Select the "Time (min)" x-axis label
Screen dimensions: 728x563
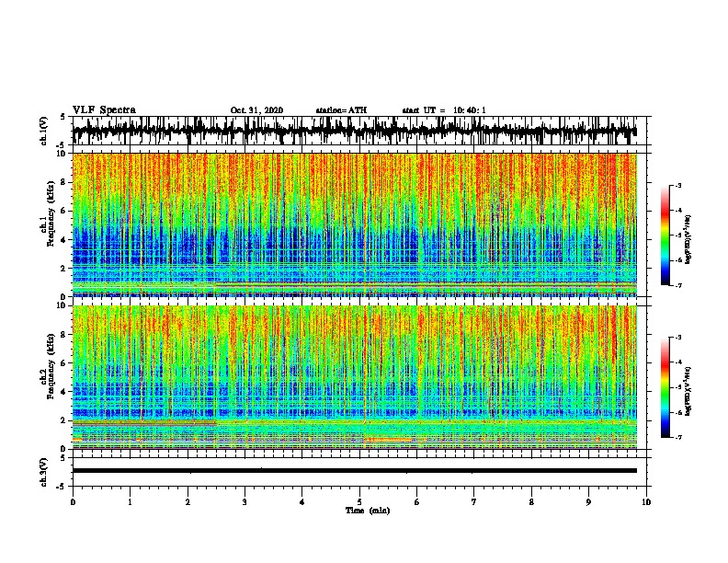[368, 511]
